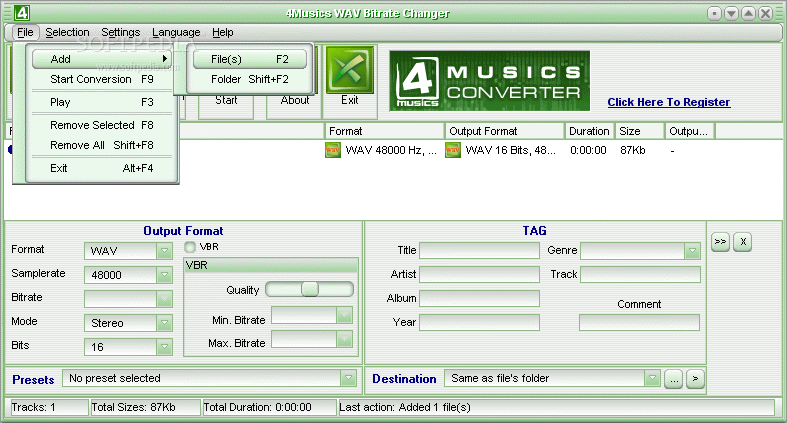Image resolution: width=787 pixels, height=423 pixels.
Task: Click the 4Musics Converter banner logo
Action: 489,81
